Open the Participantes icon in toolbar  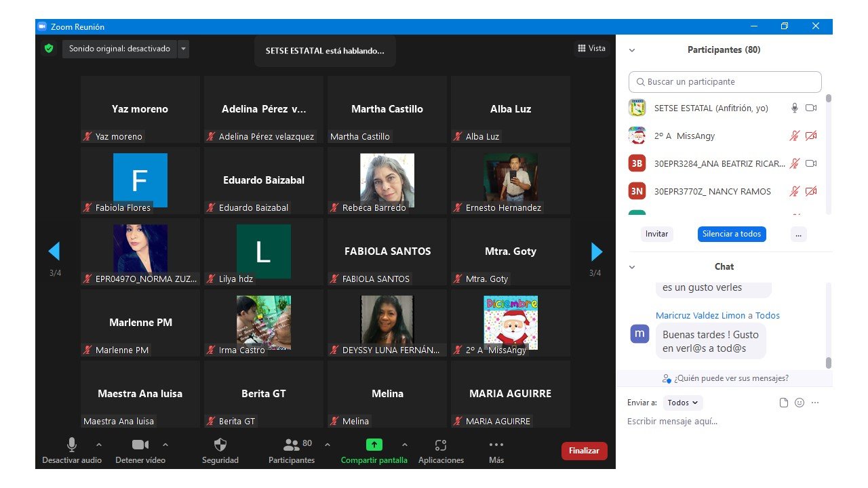pos(292,445)
